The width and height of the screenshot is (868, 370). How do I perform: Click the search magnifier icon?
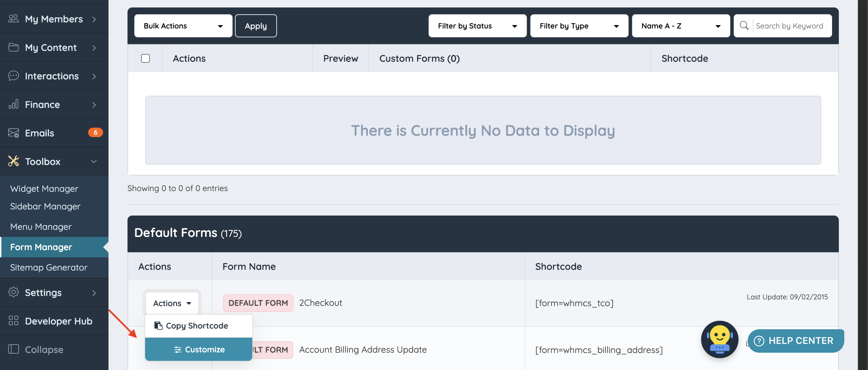(744, 26)
